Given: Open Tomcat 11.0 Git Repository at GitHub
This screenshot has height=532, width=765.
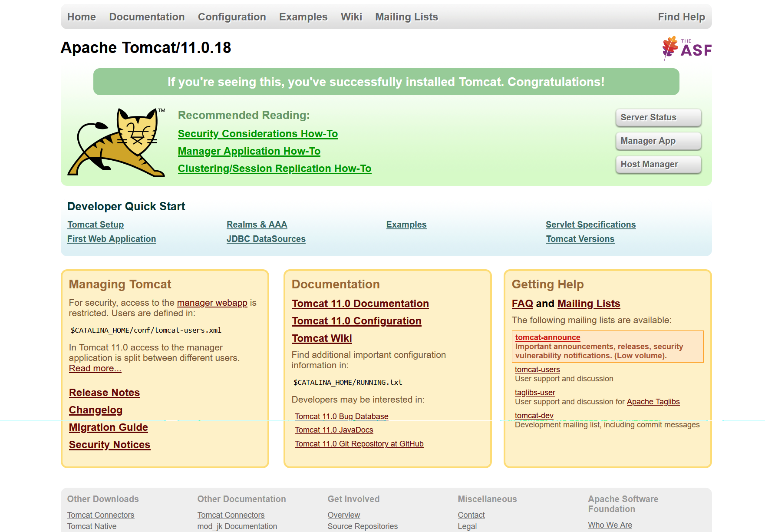Looking at the screenshot, I should pyautogui.click(x=359, y=444).
